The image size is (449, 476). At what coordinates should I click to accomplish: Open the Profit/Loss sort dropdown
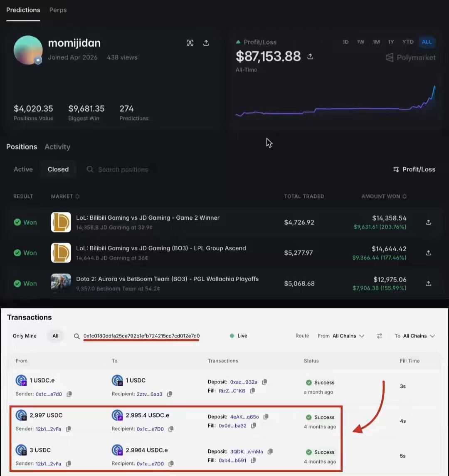tap(414, 169)
